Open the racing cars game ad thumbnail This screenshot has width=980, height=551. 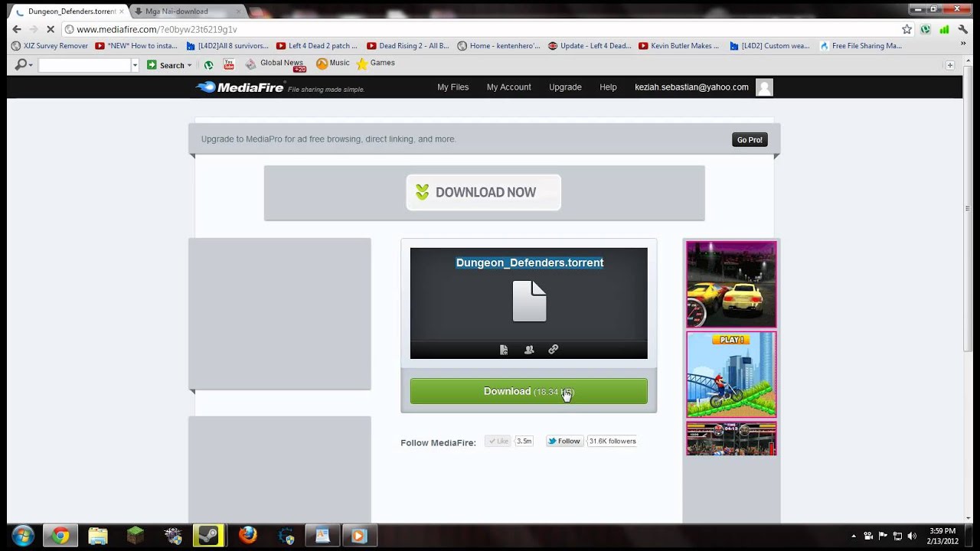(x=731, y=285)
